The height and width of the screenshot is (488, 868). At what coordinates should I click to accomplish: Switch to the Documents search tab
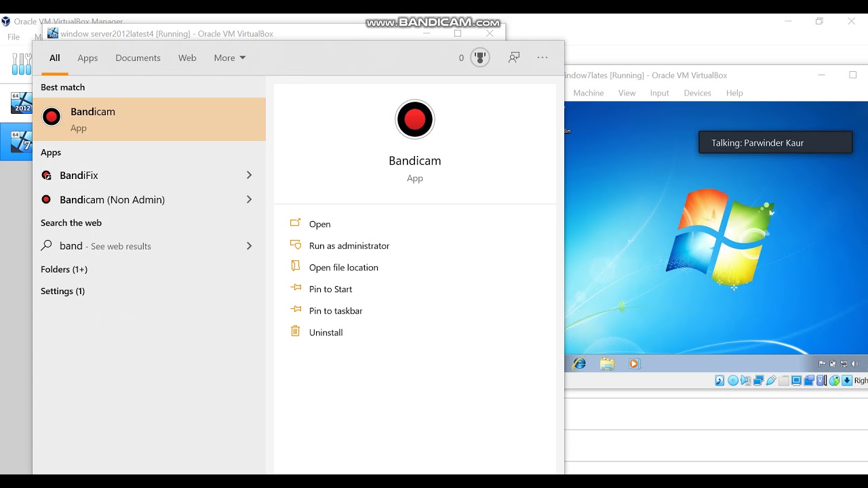[138, 58]
